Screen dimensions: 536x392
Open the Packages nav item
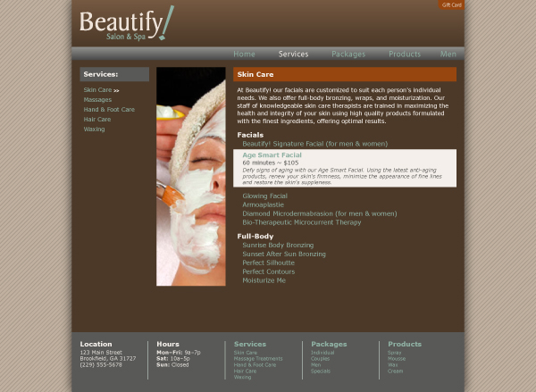pos(348,54)
